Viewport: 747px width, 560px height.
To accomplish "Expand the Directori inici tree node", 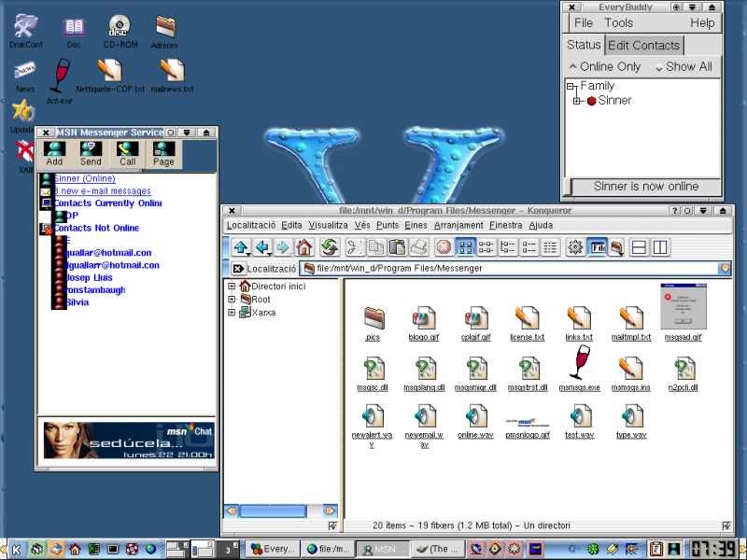I will pyautogui.click(x=232, y=287).
